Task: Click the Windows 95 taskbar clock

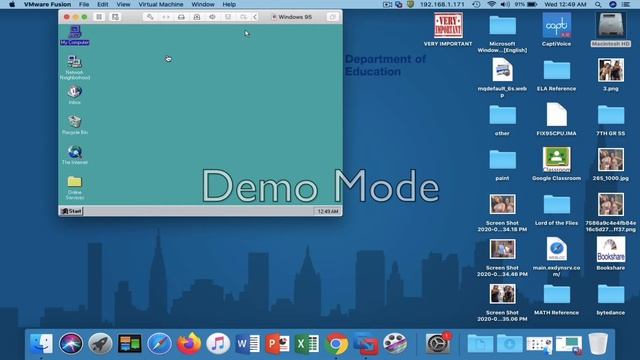Action: [328, 211]
